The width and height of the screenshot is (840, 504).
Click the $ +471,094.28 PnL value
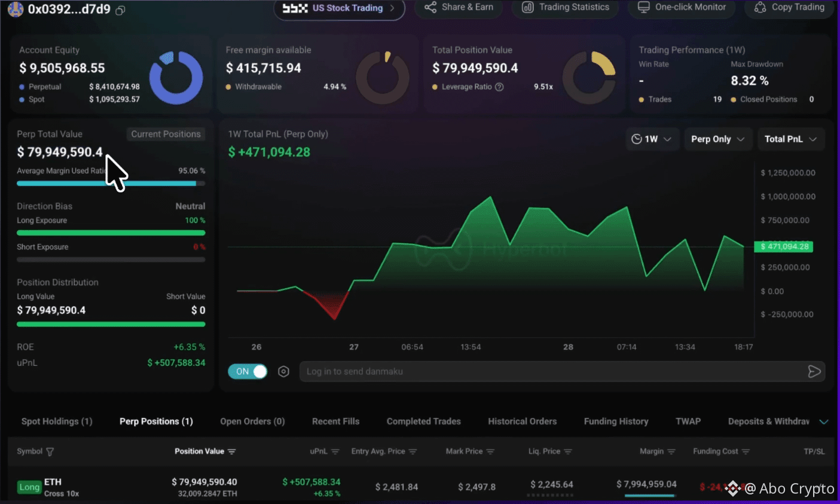click(269, 152)
